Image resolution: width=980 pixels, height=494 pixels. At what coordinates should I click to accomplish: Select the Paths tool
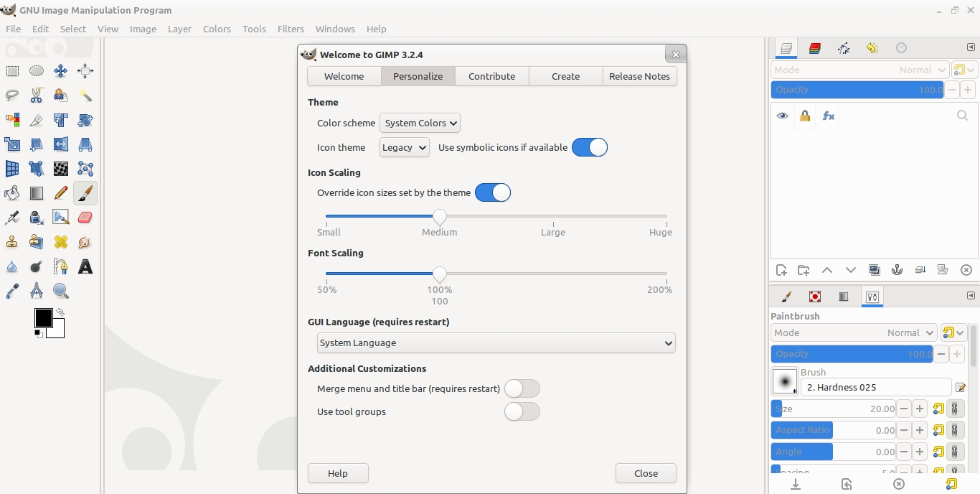[61, 267]
